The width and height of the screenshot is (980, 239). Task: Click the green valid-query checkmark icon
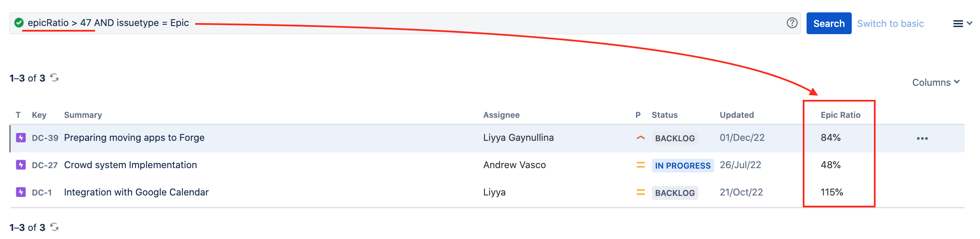coord(19,23)
